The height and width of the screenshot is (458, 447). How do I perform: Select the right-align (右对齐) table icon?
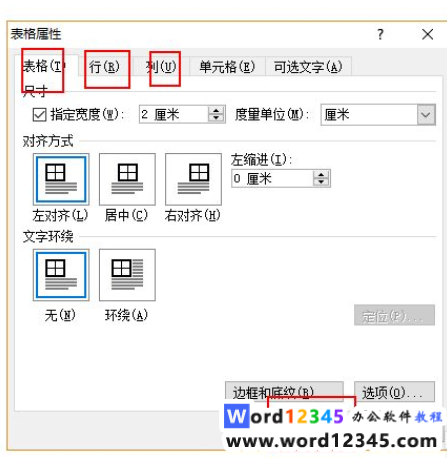point(193,179)
